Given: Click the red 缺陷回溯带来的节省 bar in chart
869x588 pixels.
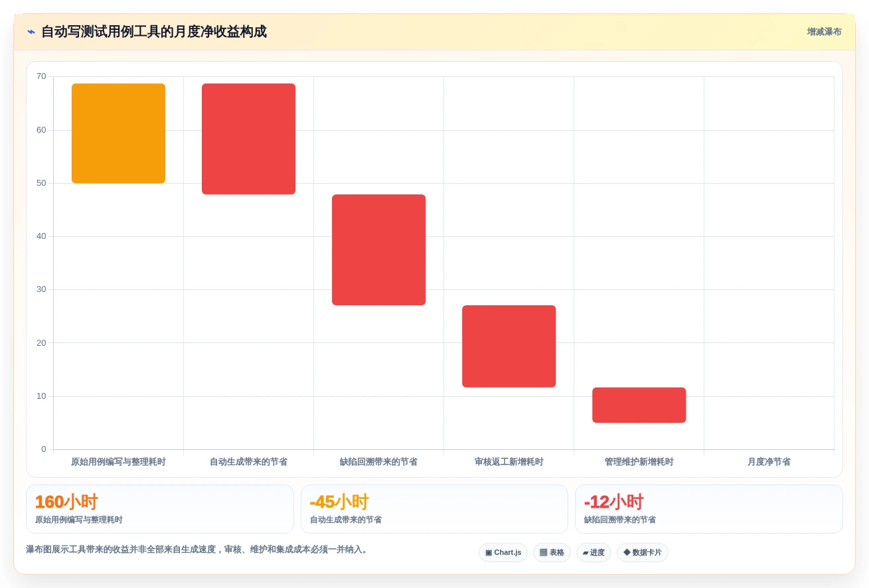Looking at the screenshot, I should click(378, 250).
